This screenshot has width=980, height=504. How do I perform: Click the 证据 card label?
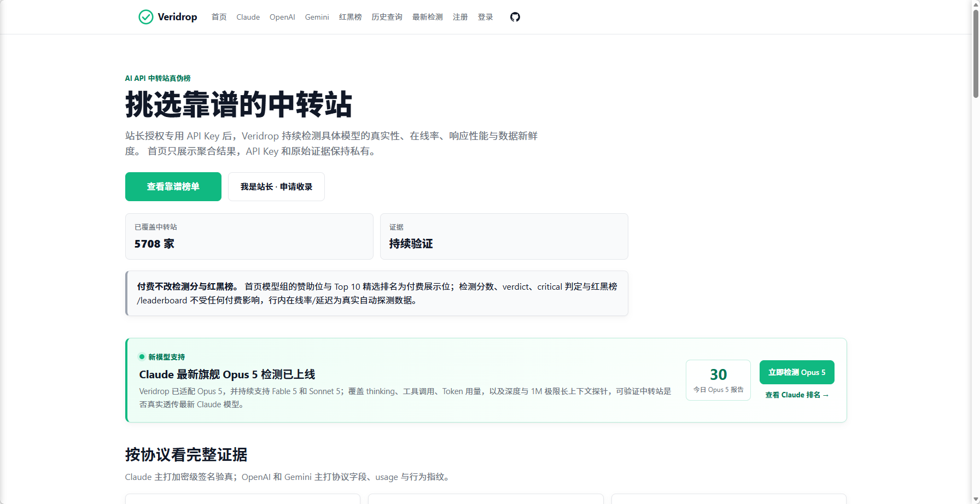[x=396, y=227]
